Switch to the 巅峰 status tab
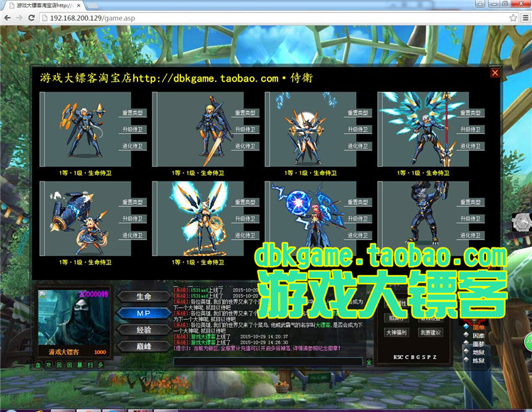The image size is (532, 412). 144,347
